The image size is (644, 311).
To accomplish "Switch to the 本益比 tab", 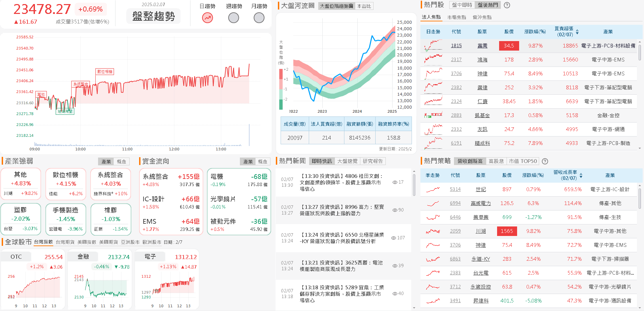I will (364, 6).
